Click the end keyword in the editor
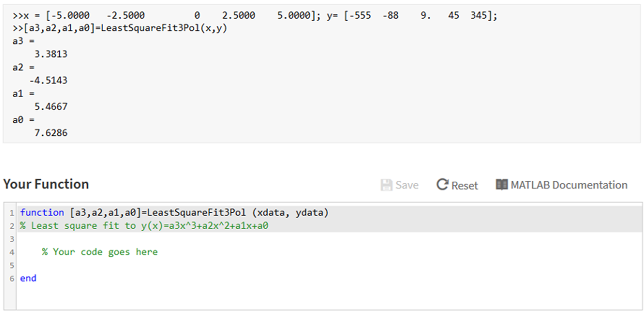 pos(28,278)
